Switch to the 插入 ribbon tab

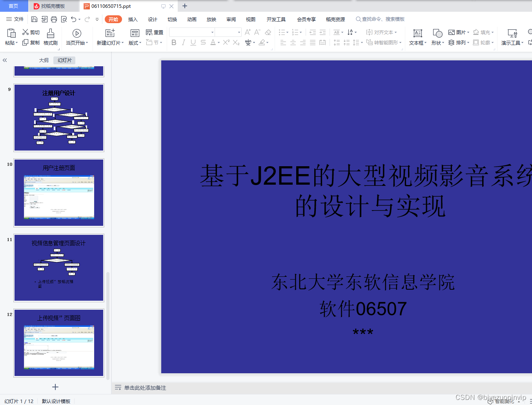(133, 19)
